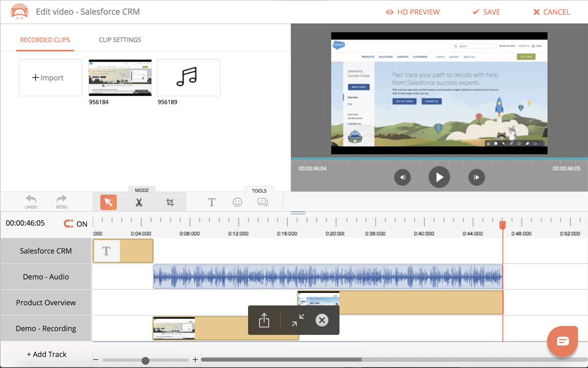Save the edited video
The width and height of the screenshot is (588, 368).
point(486,12)
